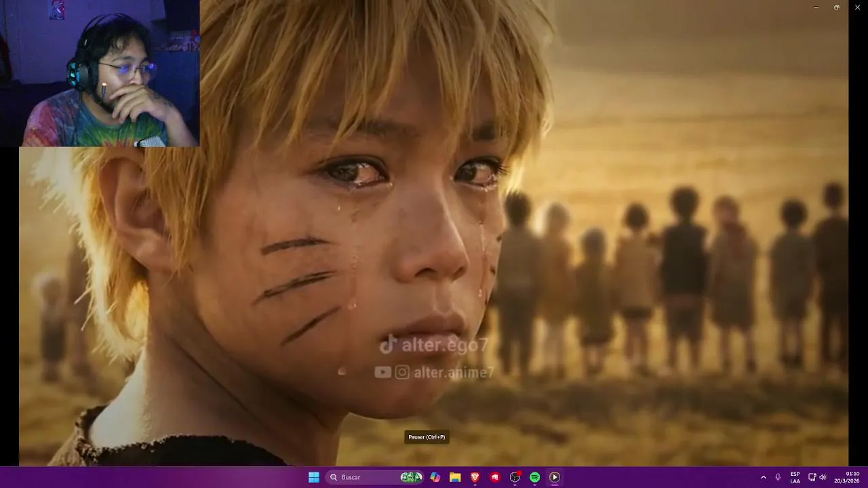Open the Copilot app from taskbar
Screen dimensions: 868x488
click(x=435, y=477)
